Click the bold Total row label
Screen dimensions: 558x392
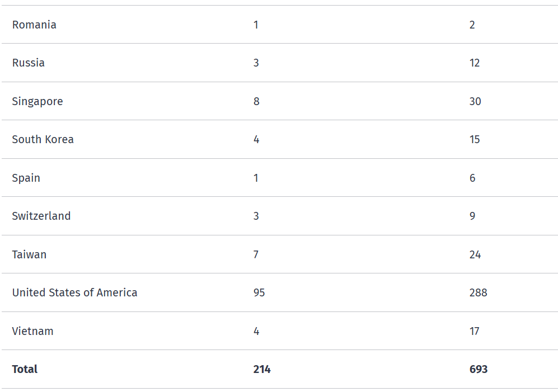coord(25,369)
